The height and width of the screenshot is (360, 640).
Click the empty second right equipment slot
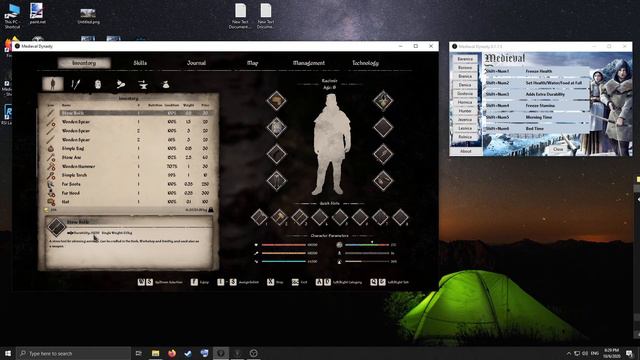(383, 127)
